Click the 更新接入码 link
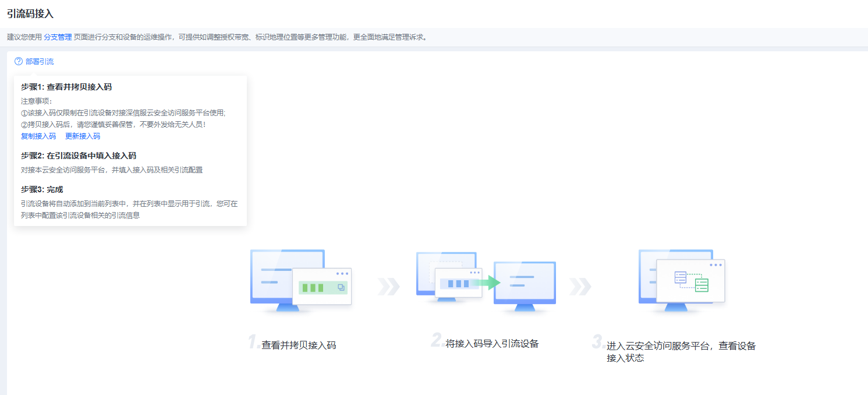The image size is (868, 395). pos(83,136)
